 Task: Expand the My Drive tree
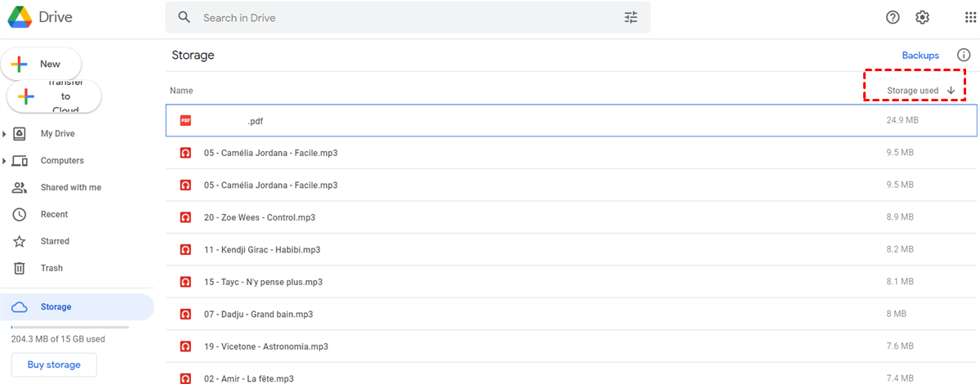point(5,134)
